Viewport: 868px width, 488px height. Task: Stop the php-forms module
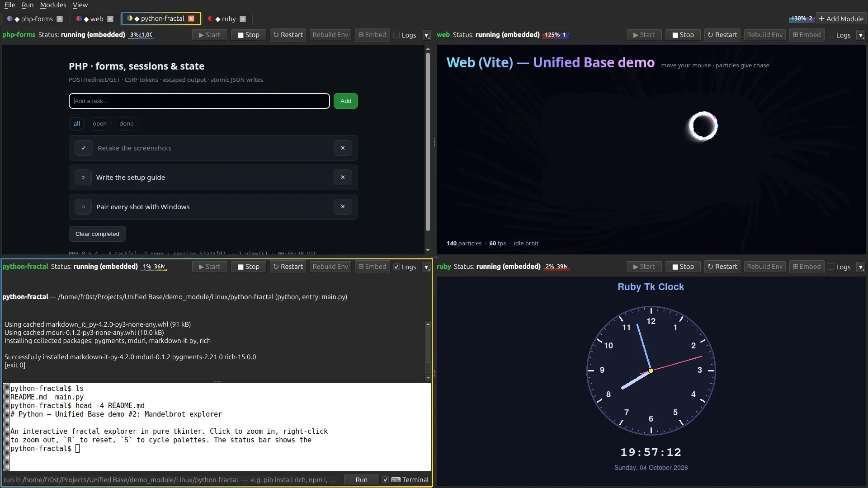[x=249, y=35]
